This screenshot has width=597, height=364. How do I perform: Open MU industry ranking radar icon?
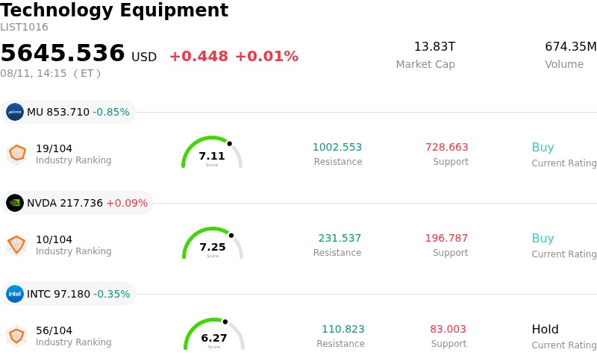click(16, 154)
